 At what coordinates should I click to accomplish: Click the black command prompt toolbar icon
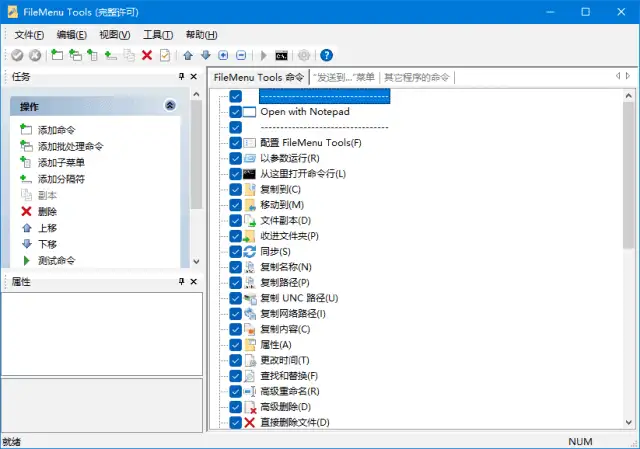pyautogui.click(x=282, y=55)
